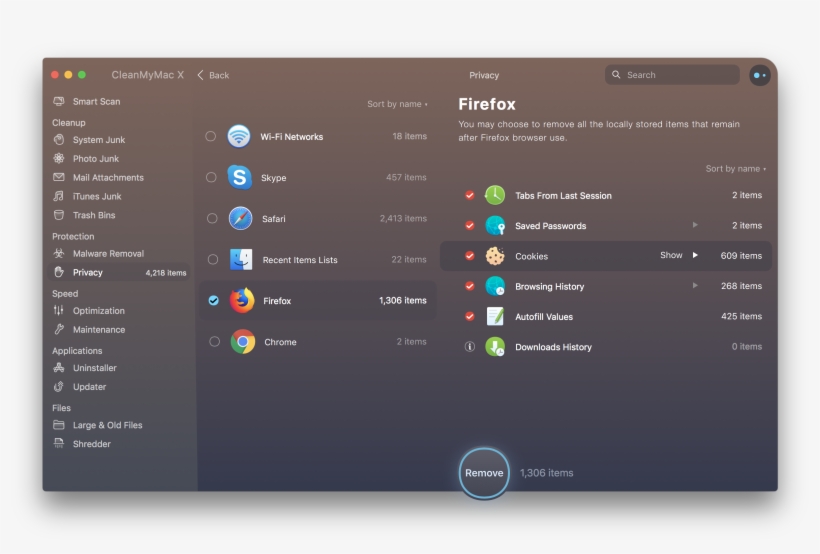Click the Cookies cookie icon
Image resolution: width=820 pixels, height=554 pixels.
(x=495, y=256)
